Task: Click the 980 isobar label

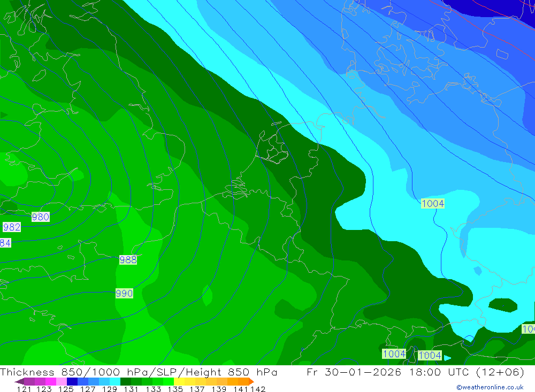Action: [41, 217]
